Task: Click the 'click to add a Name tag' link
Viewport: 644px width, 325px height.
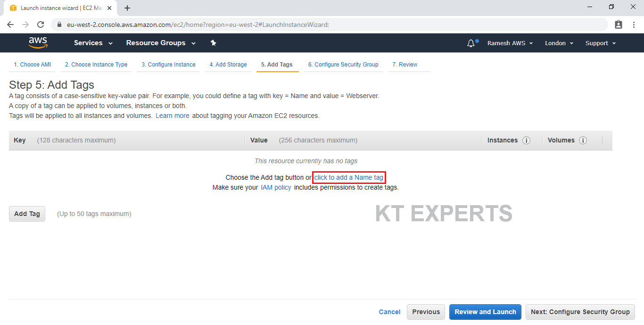Action: [x=349, y=177]
